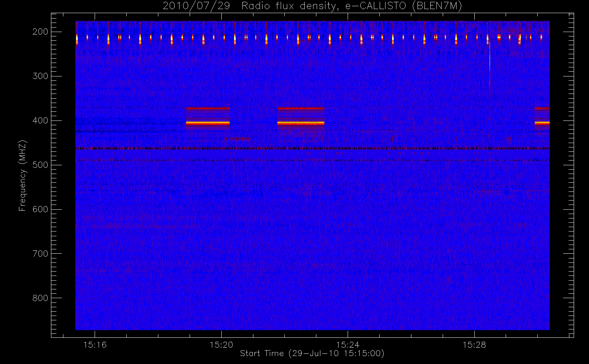This screenshot has height=364, width=589.
Task: Click the 15:16 time tick label
Action: [x=95, y=345]
